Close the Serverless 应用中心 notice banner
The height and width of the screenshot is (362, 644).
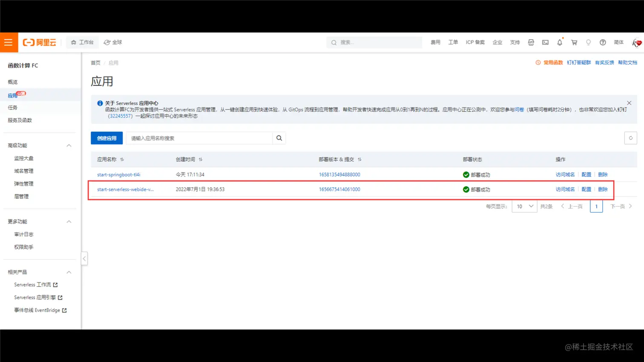tap(629, 103)
